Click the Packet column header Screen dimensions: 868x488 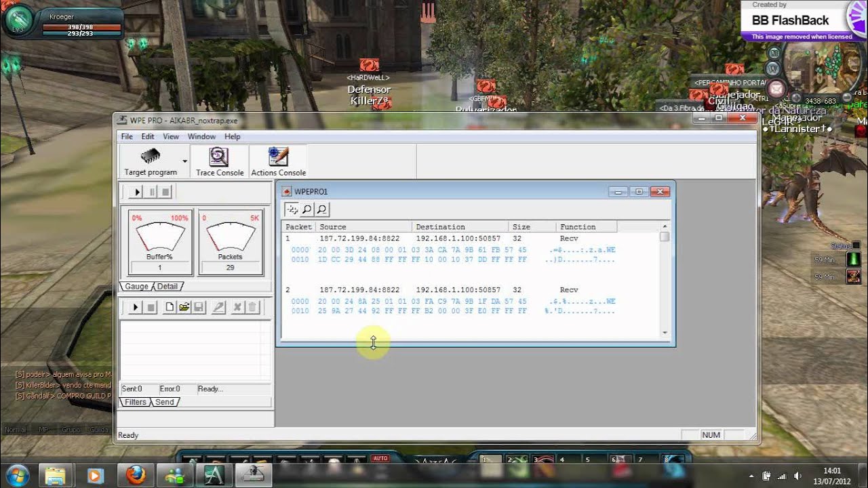298,227
